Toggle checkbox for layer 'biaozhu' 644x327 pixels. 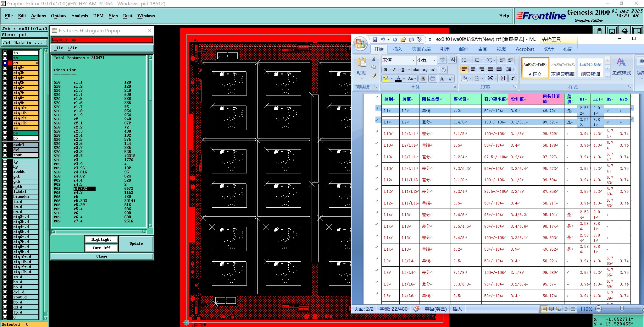coord(5,197)
